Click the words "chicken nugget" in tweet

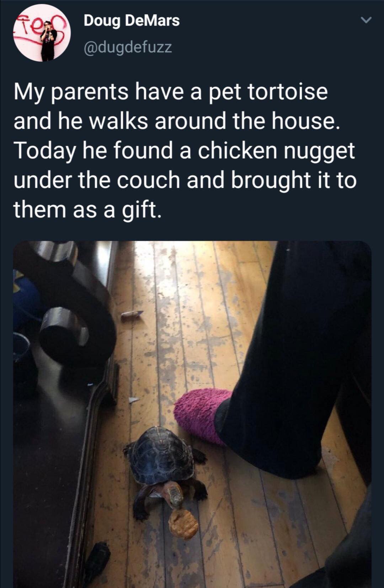point(276,151)
